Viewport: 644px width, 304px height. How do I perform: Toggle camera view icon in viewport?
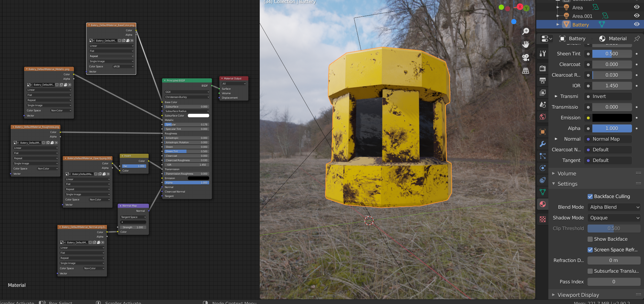[526, 57]
